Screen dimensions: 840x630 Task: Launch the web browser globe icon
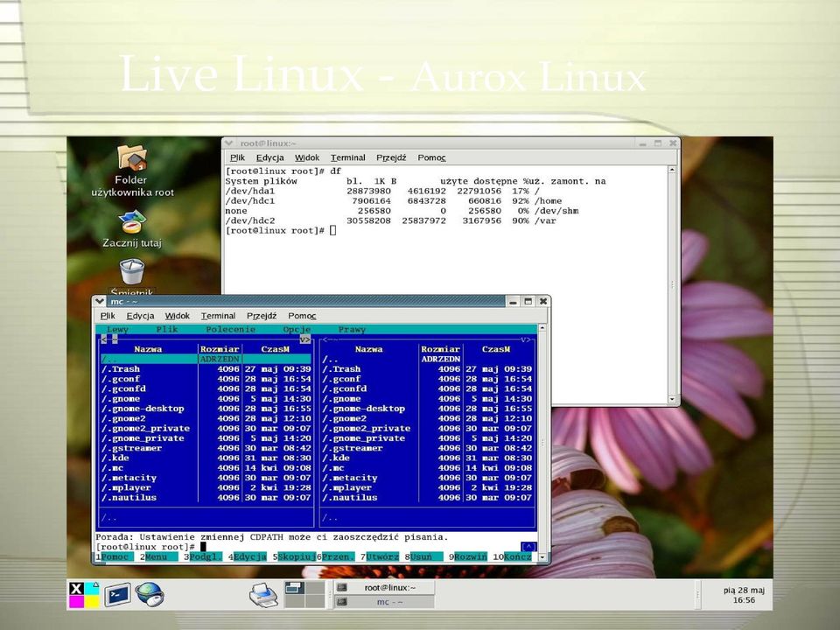(149, 594)
